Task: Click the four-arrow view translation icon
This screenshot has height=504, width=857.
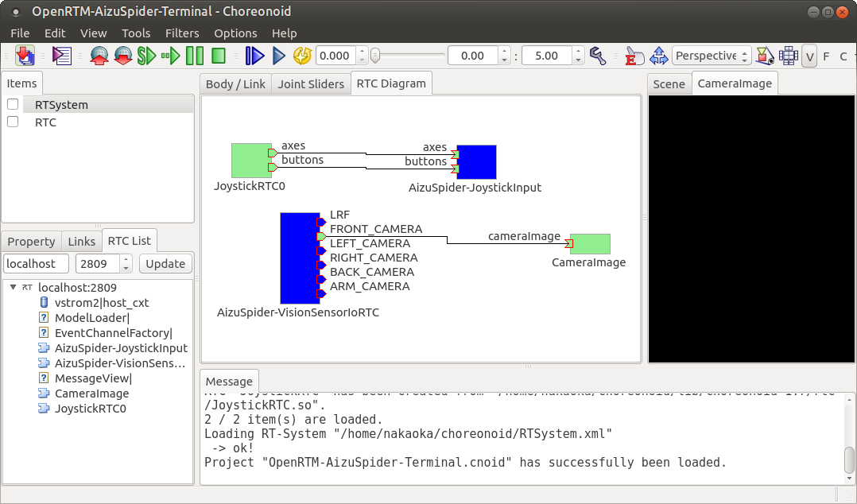Action: click(657, 56)
